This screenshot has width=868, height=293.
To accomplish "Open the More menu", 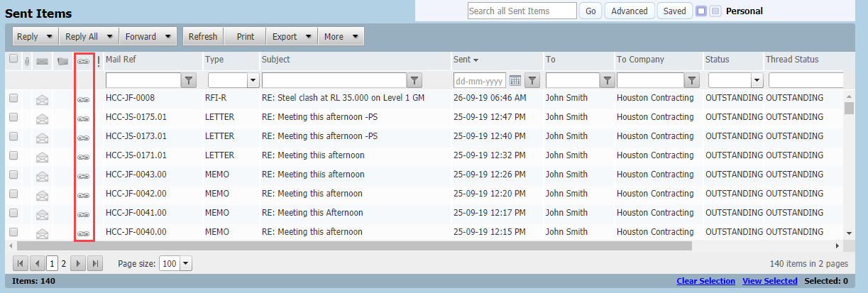I will pyautogui.click(x=341, y=37).
